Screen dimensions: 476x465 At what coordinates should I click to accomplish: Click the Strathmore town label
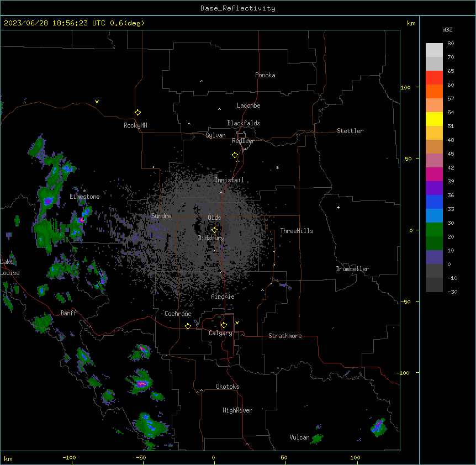pos(285,336)
